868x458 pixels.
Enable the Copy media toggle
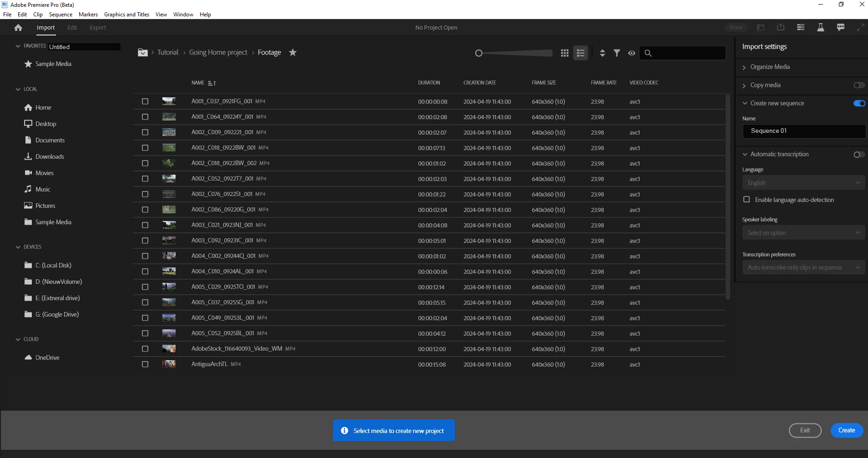coord(859,86)
